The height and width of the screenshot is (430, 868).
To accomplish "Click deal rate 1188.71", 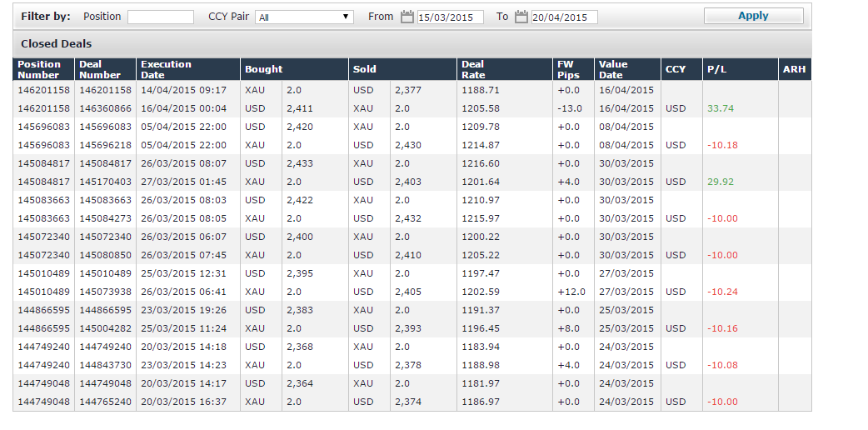I will click(x=481, y=90).
